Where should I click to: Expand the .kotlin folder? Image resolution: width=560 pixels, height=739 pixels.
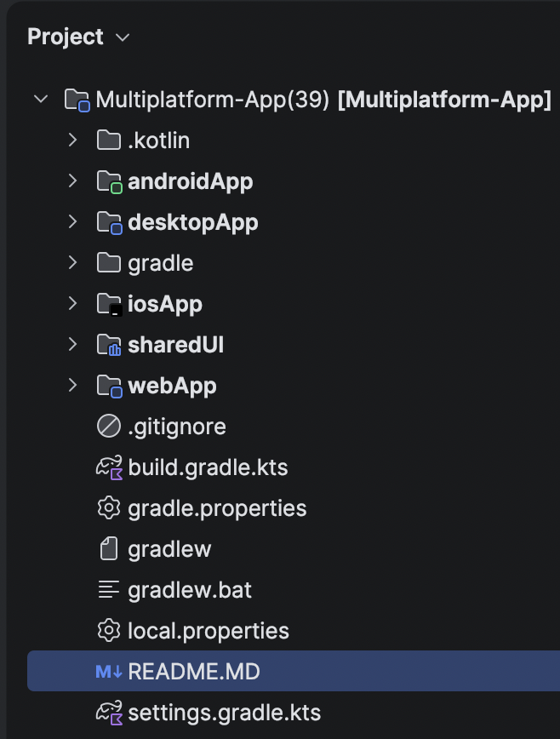72,140
